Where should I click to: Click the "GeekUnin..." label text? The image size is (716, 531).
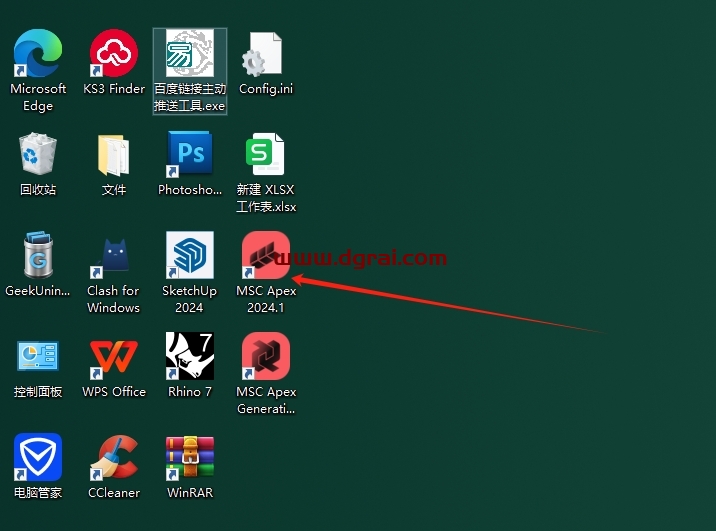(38, 291)
